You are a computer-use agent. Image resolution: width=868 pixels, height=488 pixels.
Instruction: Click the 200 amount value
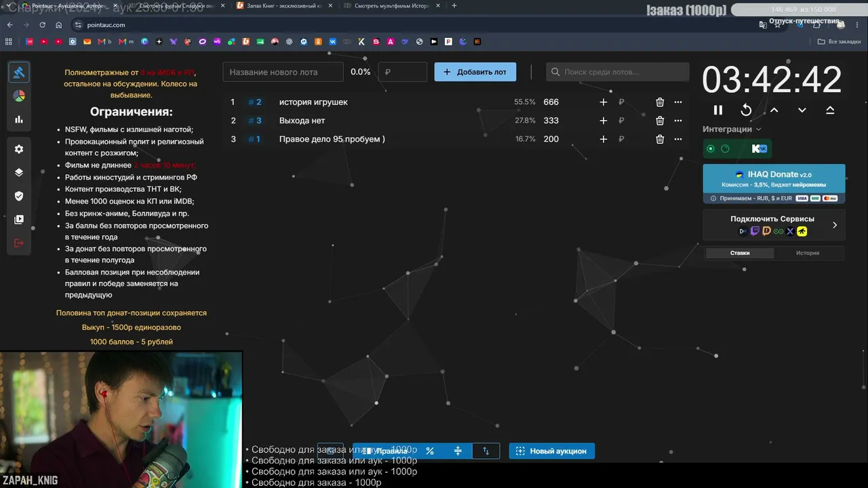tap(551, 139)
